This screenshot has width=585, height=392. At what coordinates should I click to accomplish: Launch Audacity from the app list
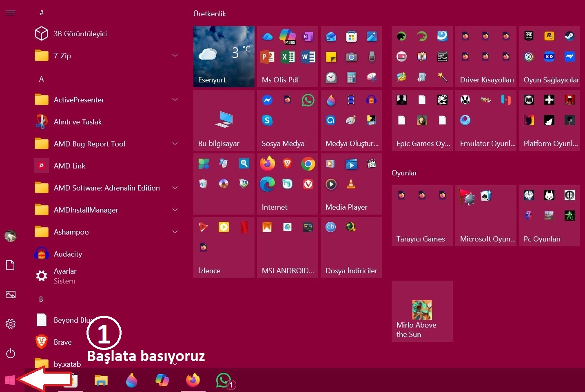click(x=106, y=254)
